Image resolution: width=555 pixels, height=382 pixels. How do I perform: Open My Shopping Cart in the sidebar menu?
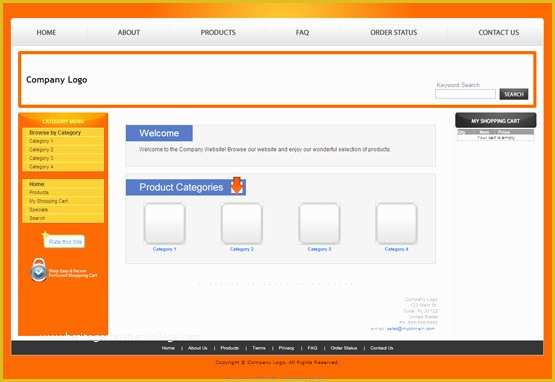click(x=48, y=201)
